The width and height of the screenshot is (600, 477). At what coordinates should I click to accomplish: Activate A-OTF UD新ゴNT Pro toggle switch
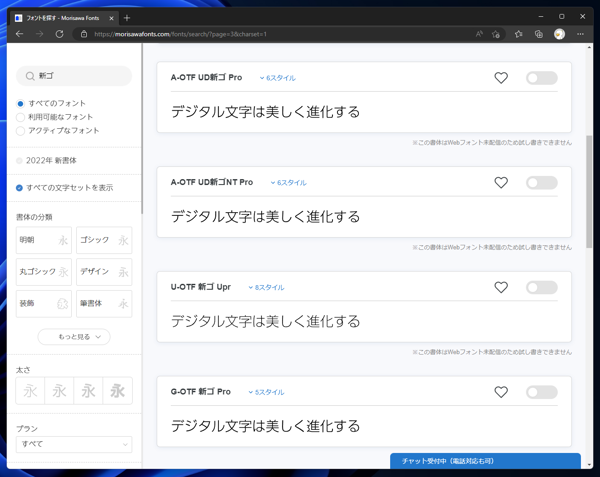coord(541,183)
